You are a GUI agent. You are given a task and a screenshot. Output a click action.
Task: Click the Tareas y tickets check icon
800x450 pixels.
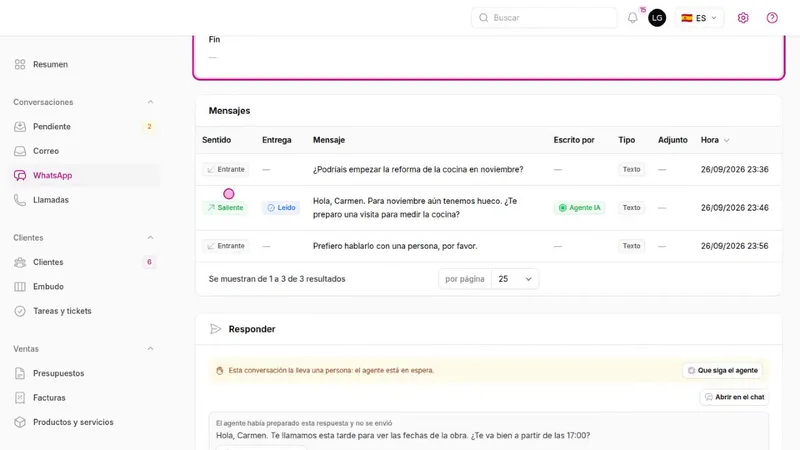pos(20,311)
